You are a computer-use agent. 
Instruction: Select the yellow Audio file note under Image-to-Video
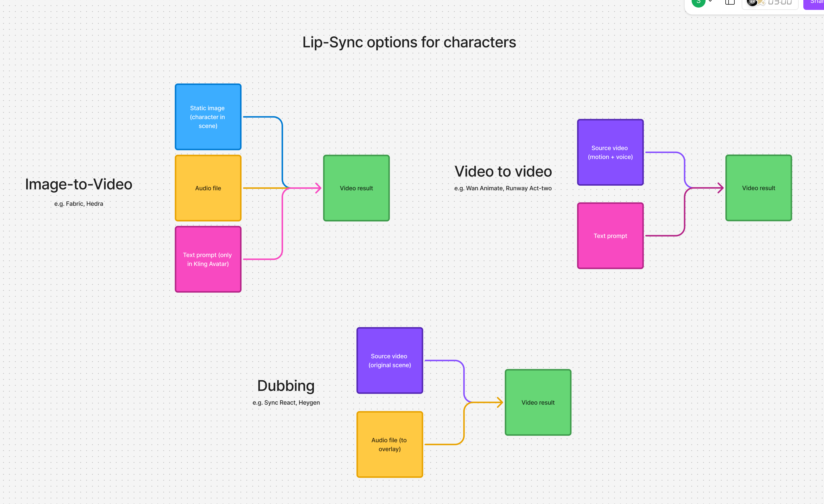208,188
